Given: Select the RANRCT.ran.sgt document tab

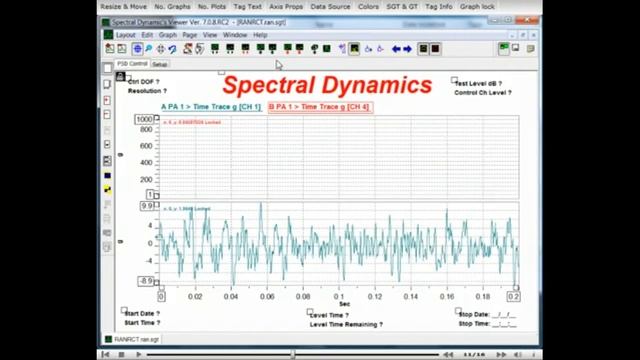Looking at the screenshot, I should [x=132, y=339].
